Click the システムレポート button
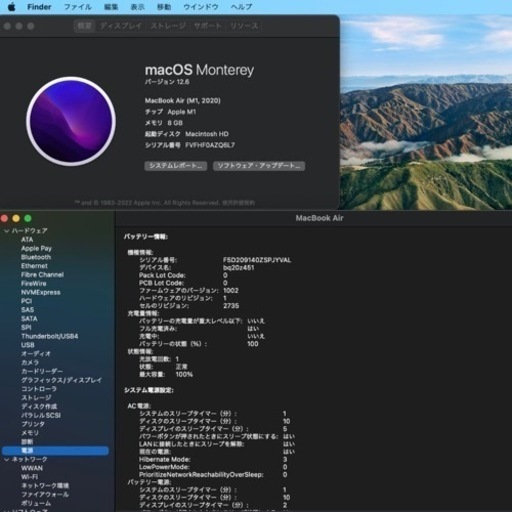The image size is (512, 512). pyautogui.click(x=176, y=166)
